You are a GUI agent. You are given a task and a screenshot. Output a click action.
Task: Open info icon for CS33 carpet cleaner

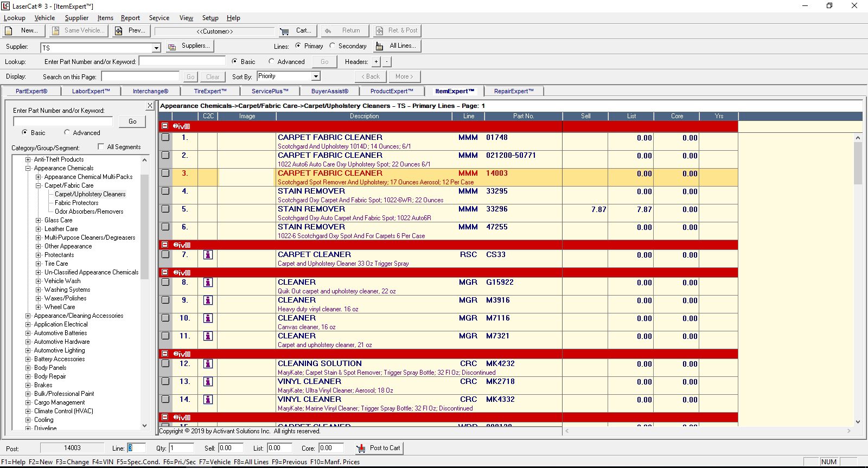(x=208, y=255)
